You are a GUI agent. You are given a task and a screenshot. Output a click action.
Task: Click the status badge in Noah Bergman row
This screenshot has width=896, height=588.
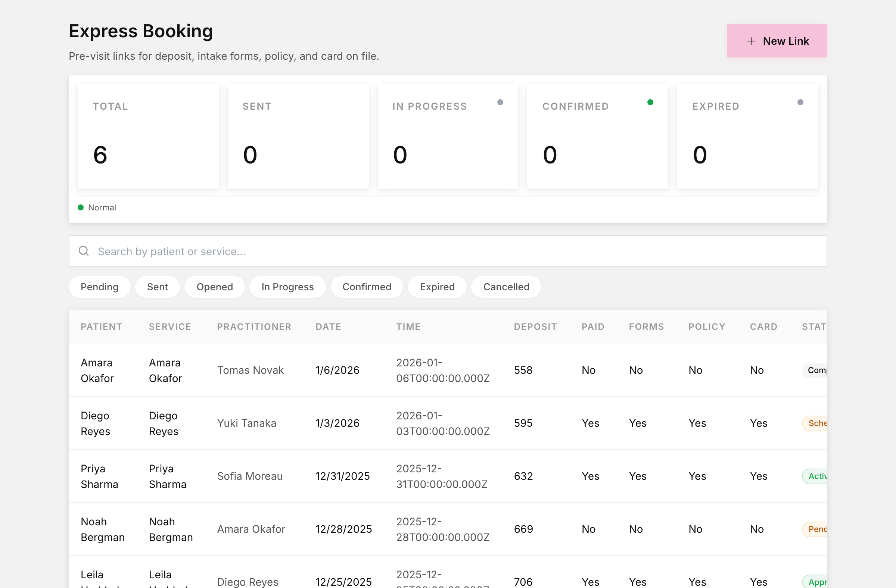(x=815, y=529)
